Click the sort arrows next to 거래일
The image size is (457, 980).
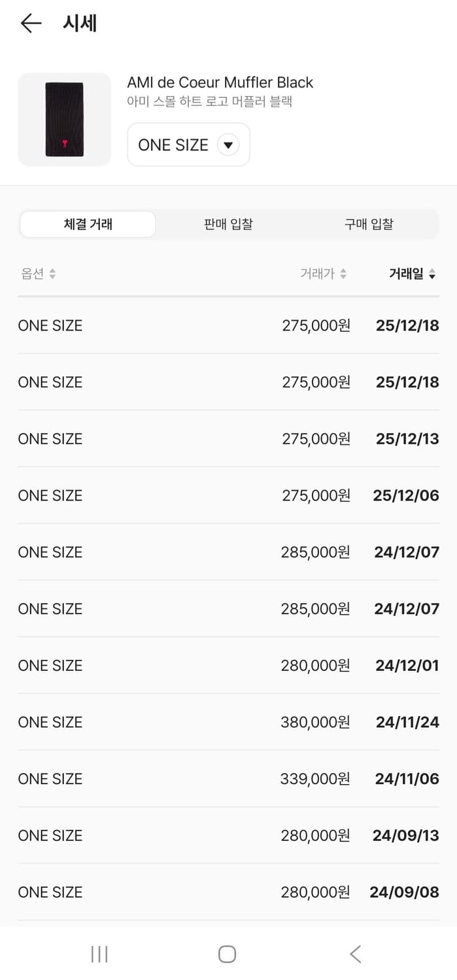pos(432,274)
